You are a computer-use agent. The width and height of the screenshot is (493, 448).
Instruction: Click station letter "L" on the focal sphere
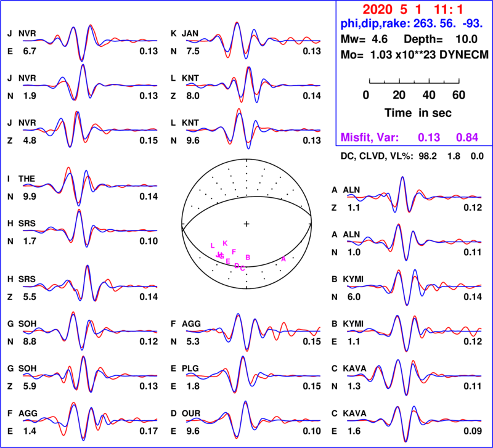click(x=213, y=246)
